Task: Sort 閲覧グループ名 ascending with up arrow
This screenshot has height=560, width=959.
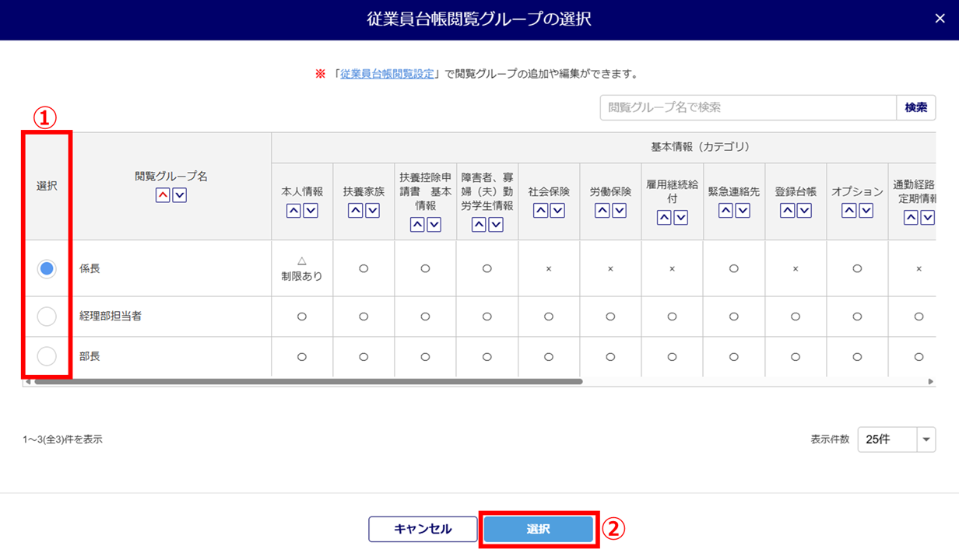Action: 163,195
